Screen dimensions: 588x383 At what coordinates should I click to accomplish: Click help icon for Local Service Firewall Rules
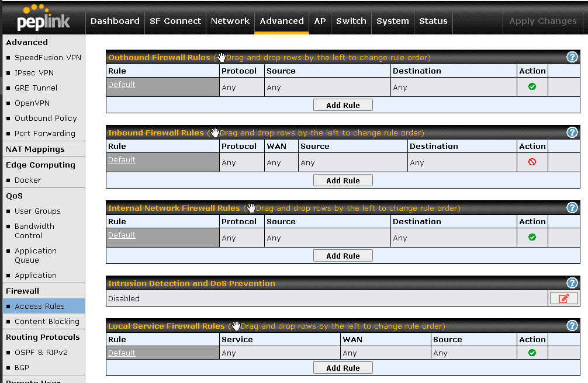point(572,326)
